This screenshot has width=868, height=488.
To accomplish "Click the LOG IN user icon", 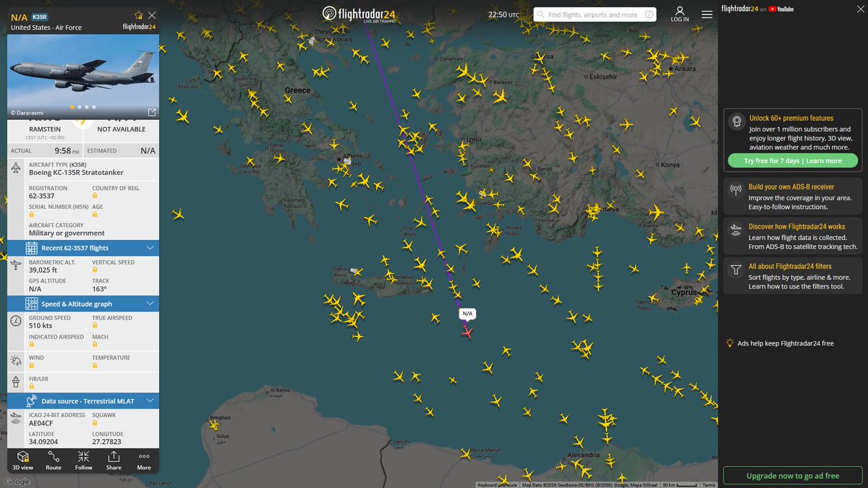I will (680, 14).
